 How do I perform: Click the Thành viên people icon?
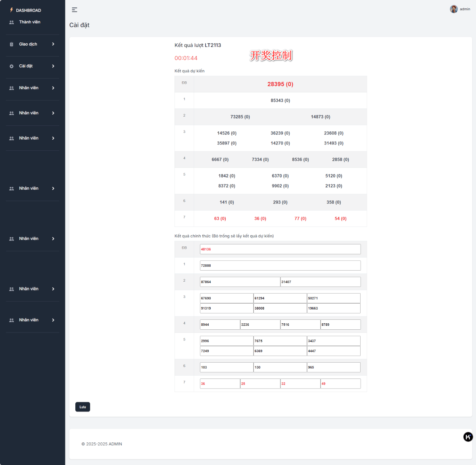[12, 22]
